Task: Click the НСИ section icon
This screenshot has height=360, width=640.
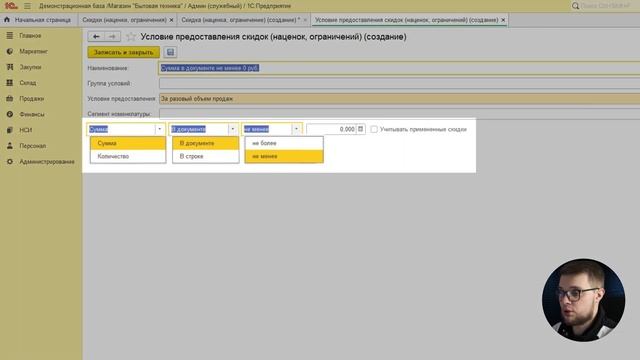Action: click(10, 130)
